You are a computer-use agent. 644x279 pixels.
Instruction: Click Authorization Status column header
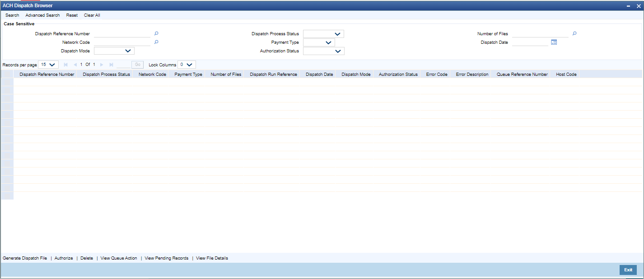coord(398,74)
